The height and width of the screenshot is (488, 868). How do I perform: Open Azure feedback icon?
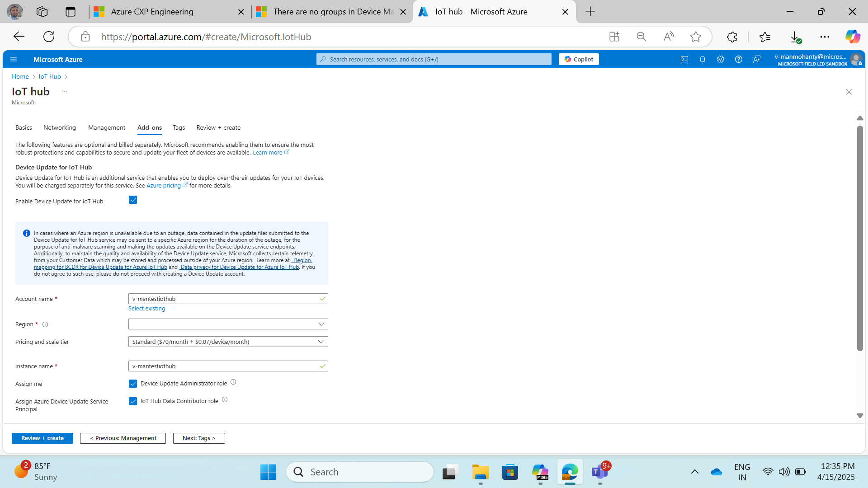(757, 59)
